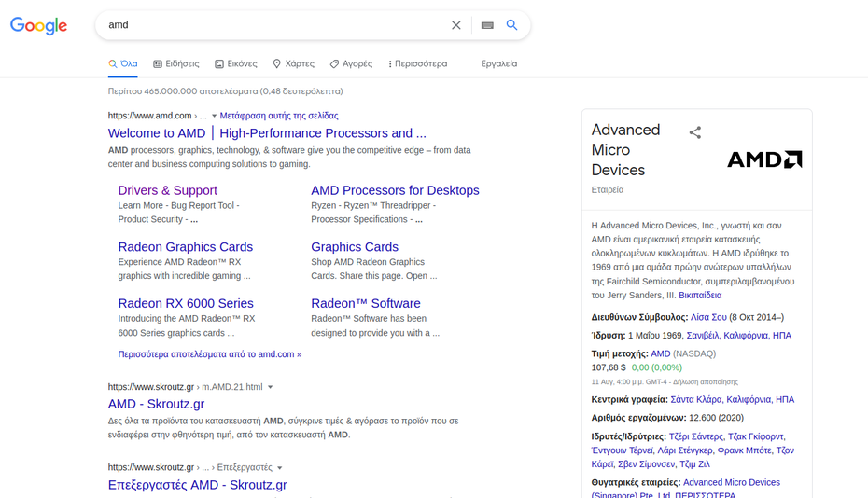Click inside the search input field
The width and height of the screenshot is (868, 498).
[x=271, y=25]
